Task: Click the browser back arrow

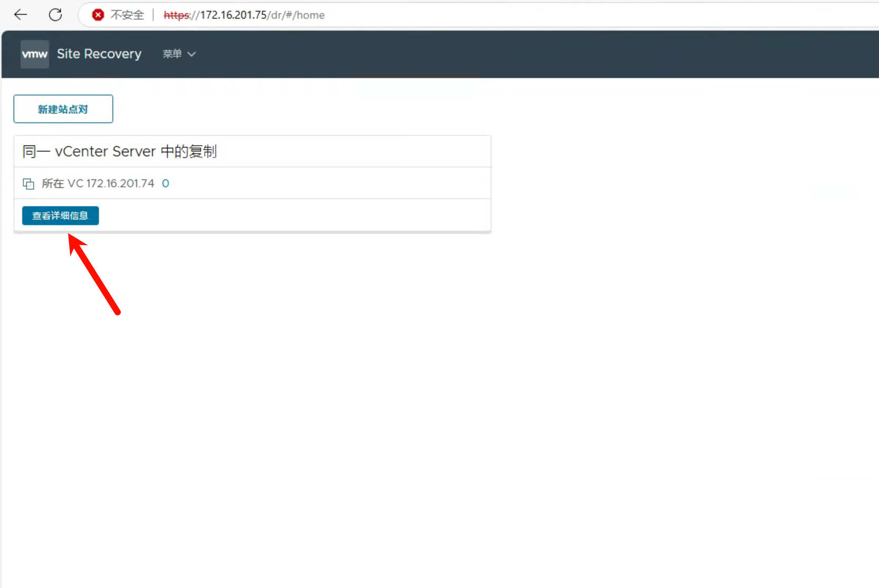Action: click(x=21, y=15)
